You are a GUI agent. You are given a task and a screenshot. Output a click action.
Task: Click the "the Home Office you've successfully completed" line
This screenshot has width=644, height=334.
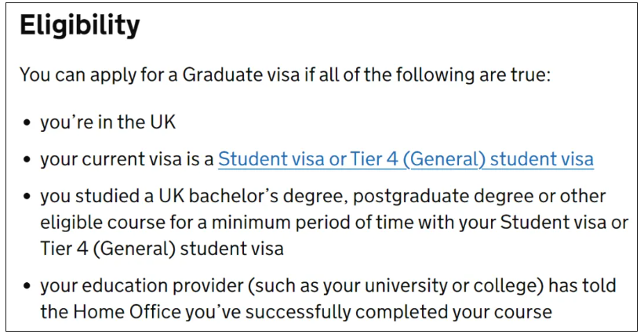pos(296,312)
